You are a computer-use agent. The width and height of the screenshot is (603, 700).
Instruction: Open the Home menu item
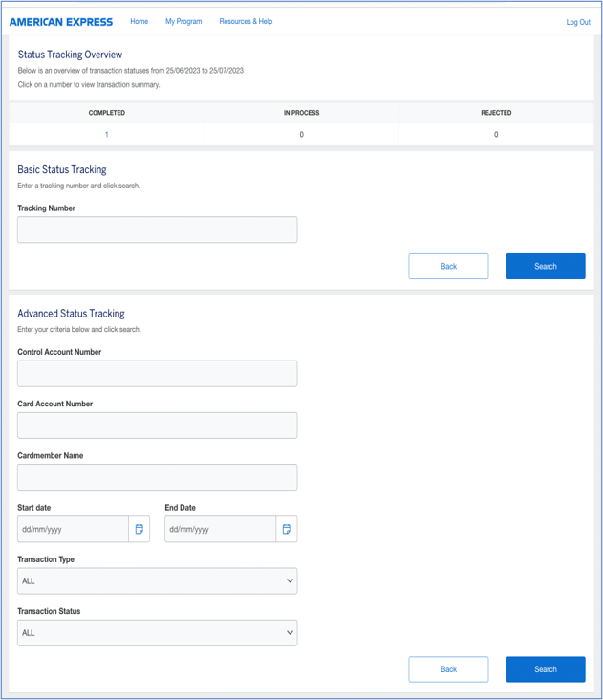(139, 21)
